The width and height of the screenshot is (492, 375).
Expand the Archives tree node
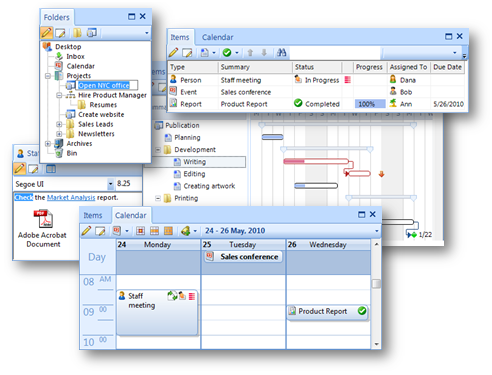[x=48, y=144]
